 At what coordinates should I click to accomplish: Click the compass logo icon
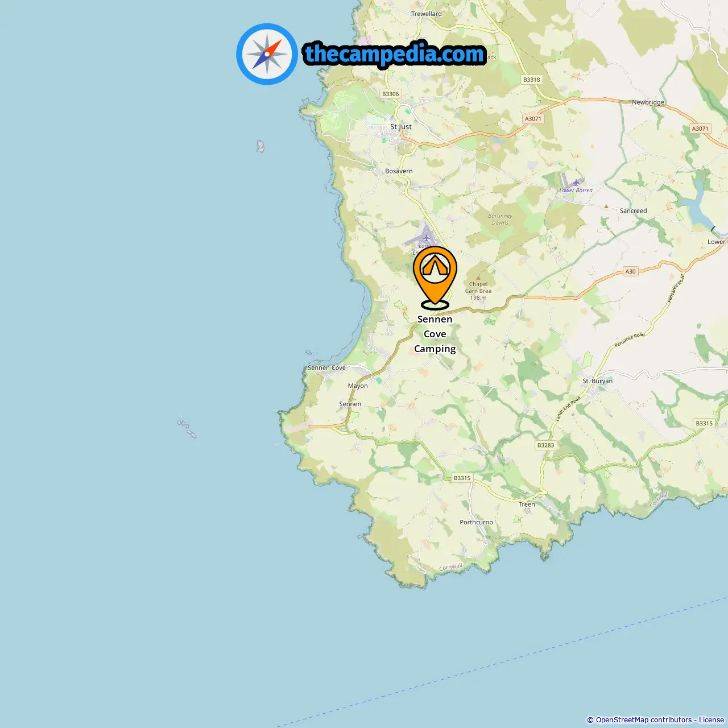(267, 54)
